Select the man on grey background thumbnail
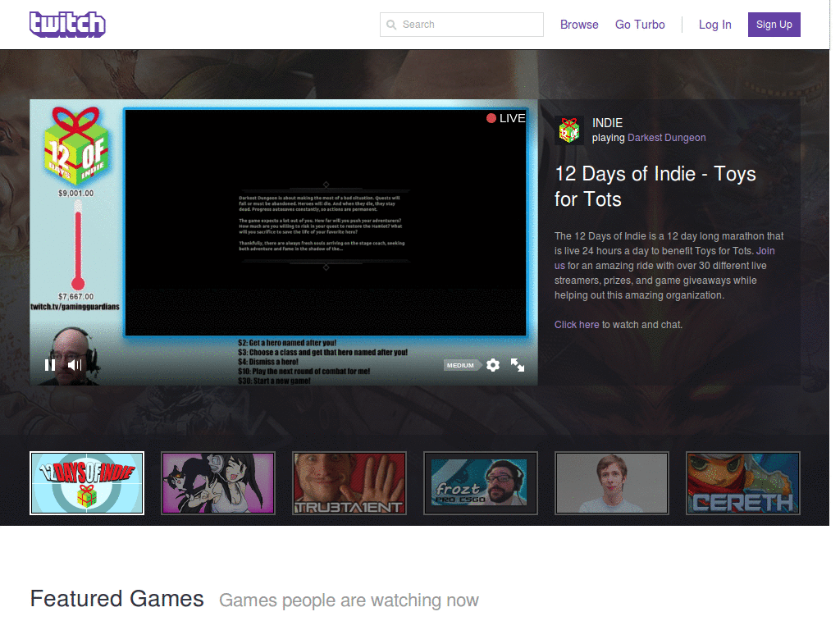The image size is (840, 630). pyautogui.click(x=612, y=483)
